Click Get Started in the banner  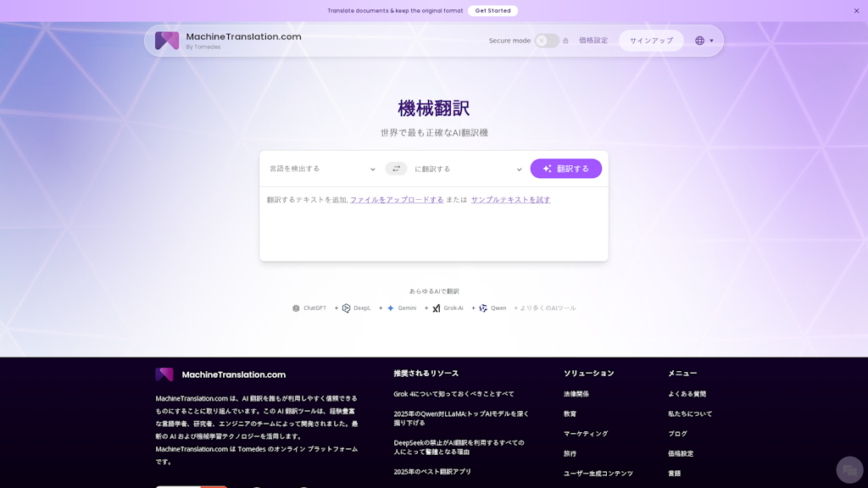coord(492,10)
